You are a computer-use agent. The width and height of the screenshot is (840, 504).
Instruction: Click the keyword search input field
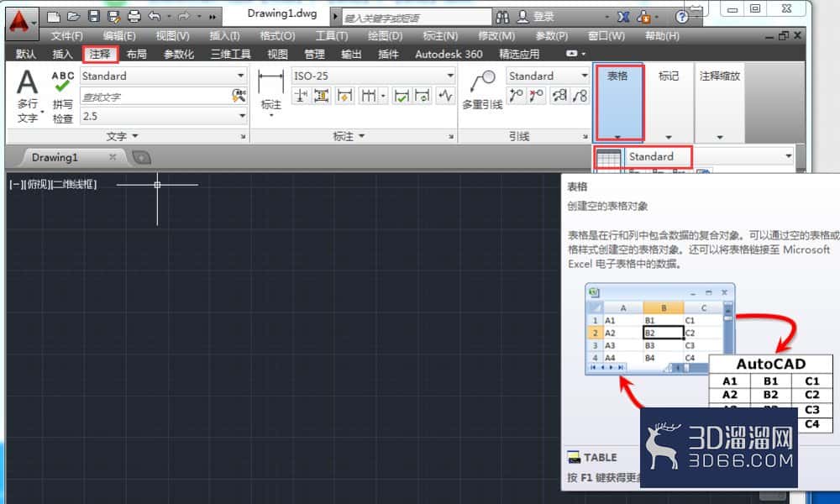coord(417,18)
